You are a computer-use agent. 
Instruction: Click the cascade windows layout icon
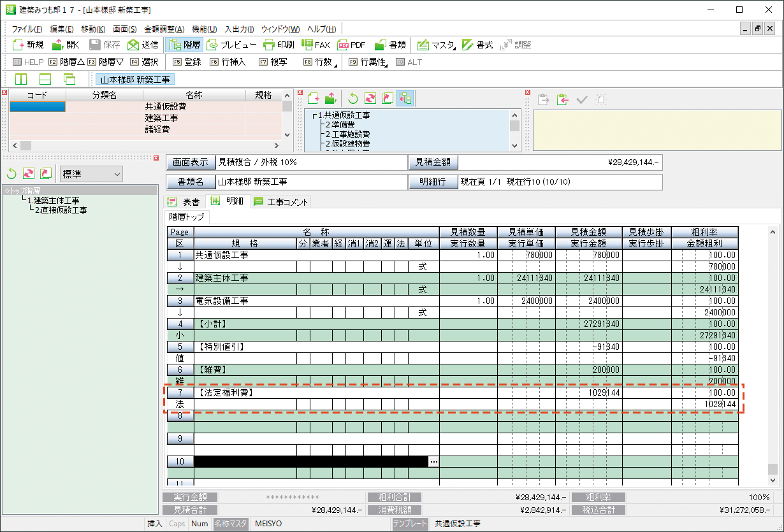pos(69,79)
